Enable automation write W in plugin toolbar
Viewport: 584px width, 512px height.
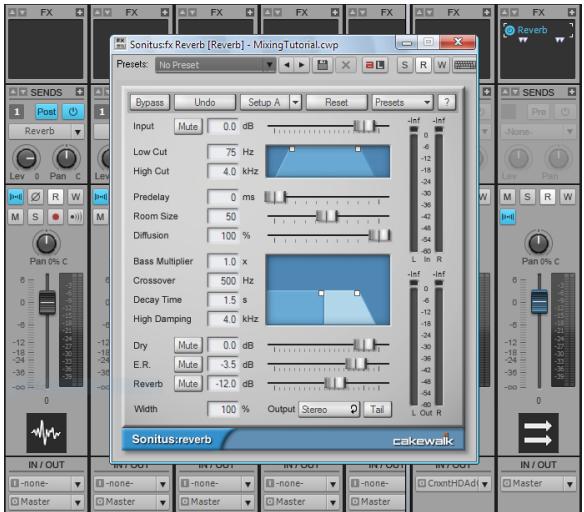point(442,65)
